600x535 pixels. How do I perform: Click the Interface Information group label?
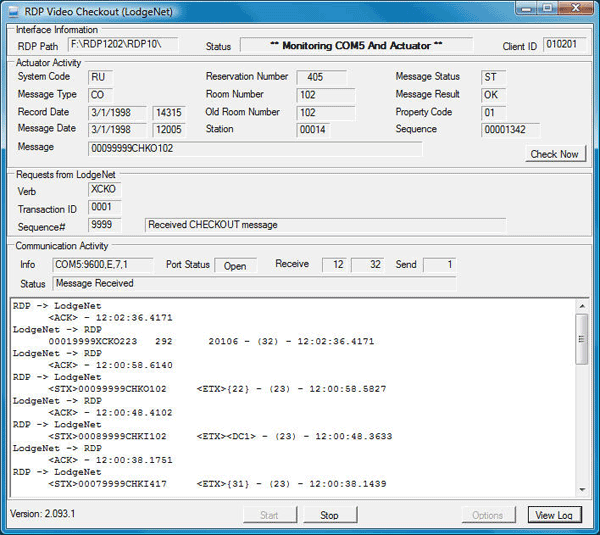click(x=57, y=30)
